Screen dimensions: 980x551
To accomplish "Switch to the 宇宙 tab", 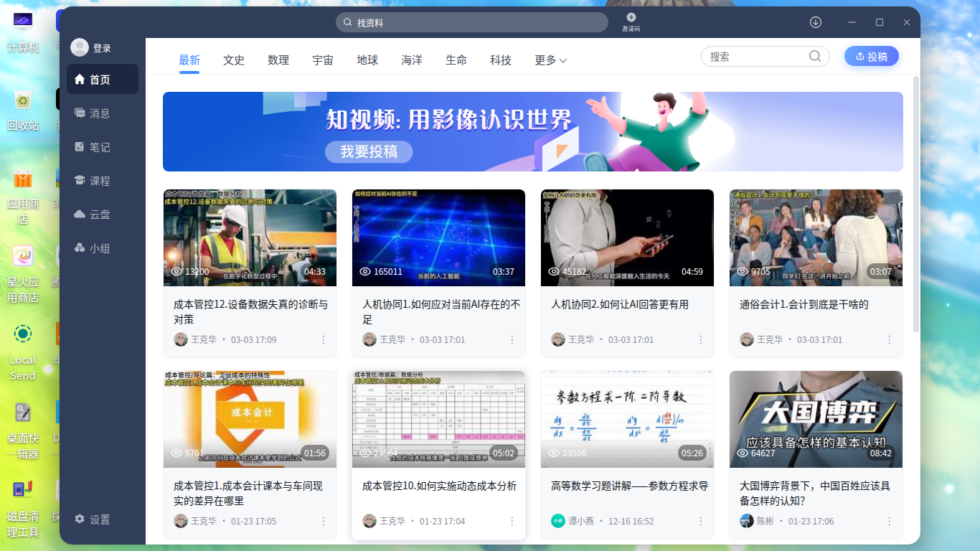I will pyautogui.click(x=323, y=60).
